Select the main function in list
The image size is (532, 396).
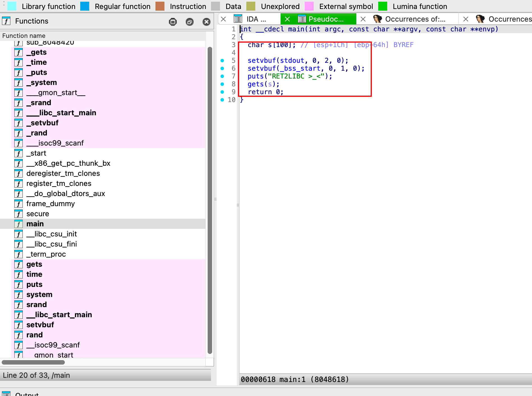pyautogui.click(x=35, y=224)
